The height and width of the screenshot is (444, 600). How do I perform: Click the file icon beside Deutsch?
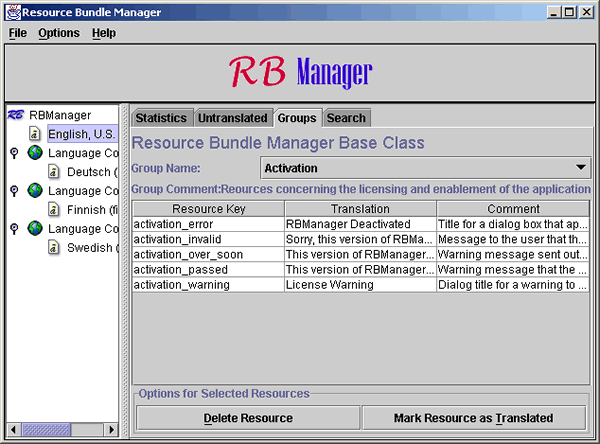pos(54,171)
